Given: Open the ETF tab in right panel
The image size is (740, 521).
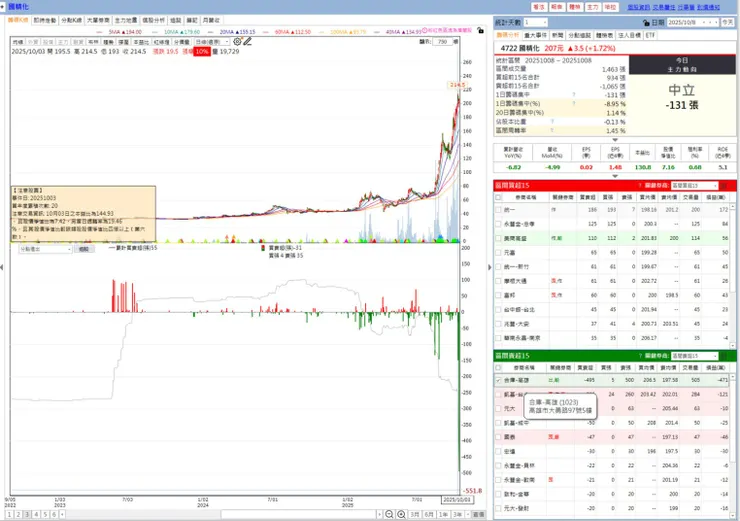Looking at the screenshot, I should coord(650,35).
